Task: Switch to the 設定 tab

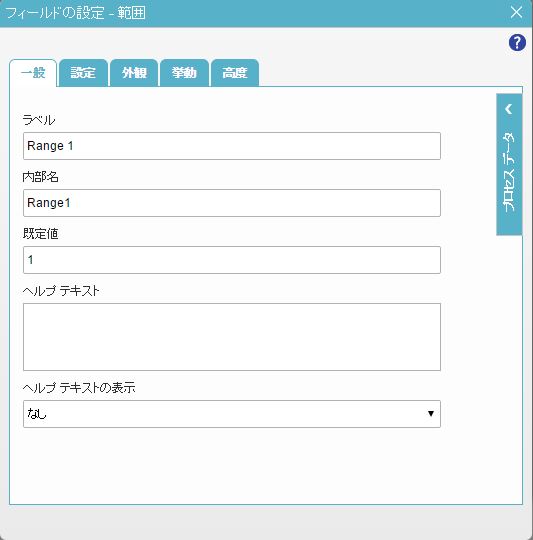Action: point(83,73)
